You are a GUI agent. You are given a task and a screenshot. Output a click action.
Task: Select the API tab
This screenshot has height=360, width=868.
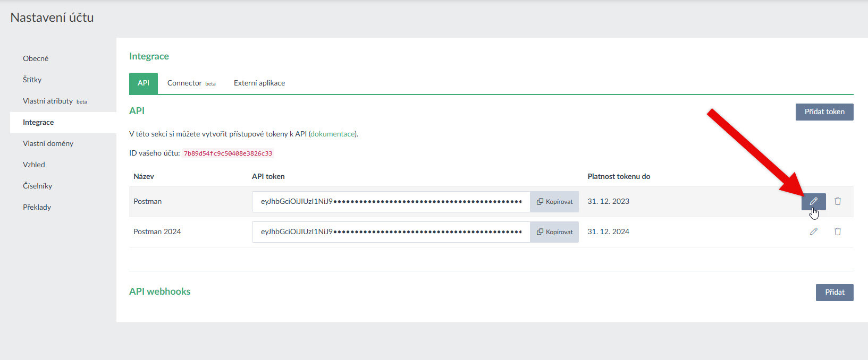click(x=144, y=83)
